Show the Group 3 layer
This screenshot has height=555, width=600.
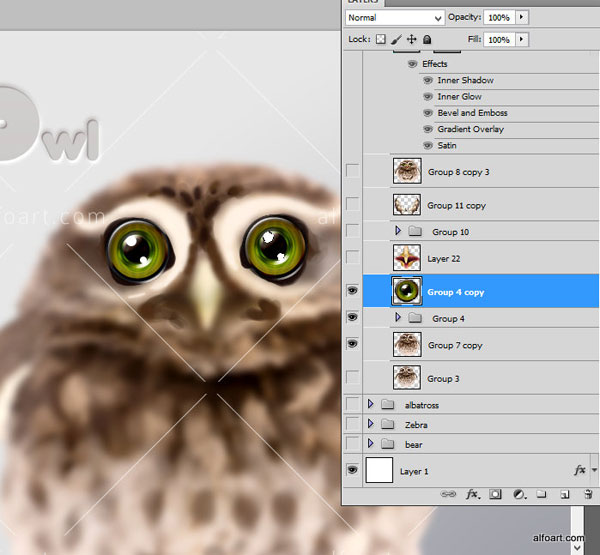click(x=352, y=377)
